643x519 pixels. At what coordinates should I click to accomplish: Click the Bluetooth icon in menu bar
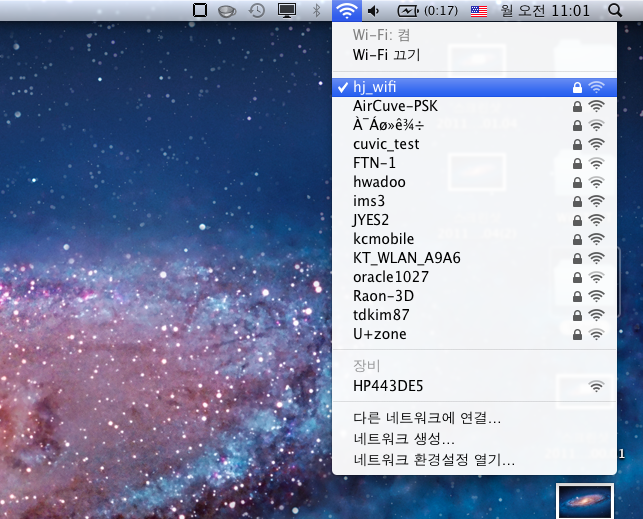[316, 10]
